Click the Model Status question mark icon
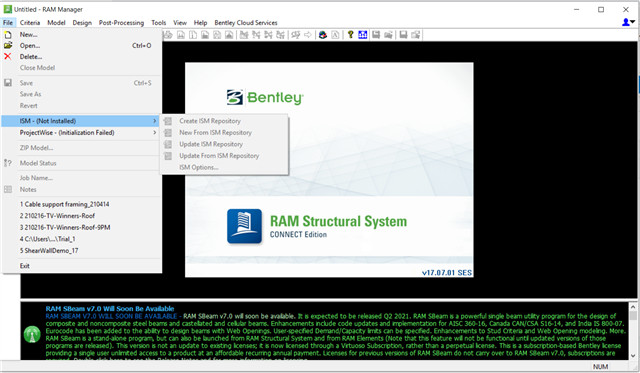The width and height of the screenshot is (640, 373). (x=8, y=163)
